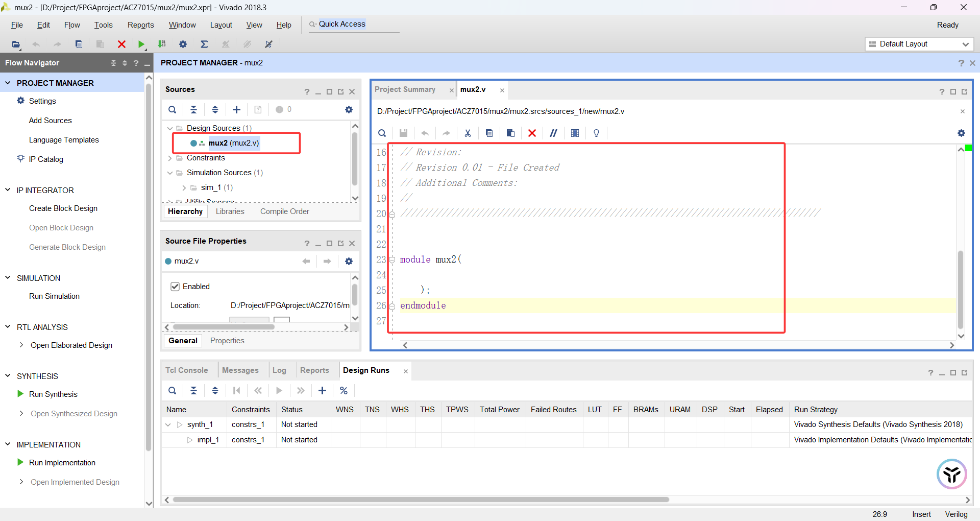This screenshot has height=521, width=980.
Task: Click Run Synthesis in Flow Navigator
Action: click(53, 394)
